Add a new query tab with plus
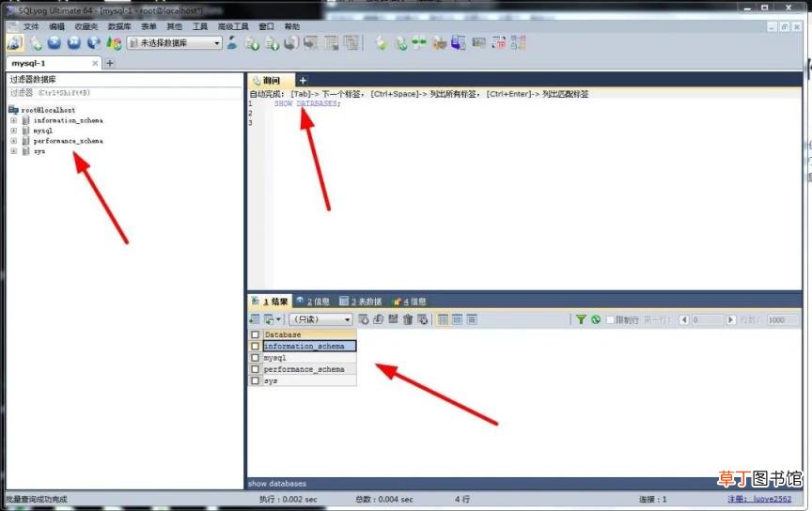 point(303,80)
